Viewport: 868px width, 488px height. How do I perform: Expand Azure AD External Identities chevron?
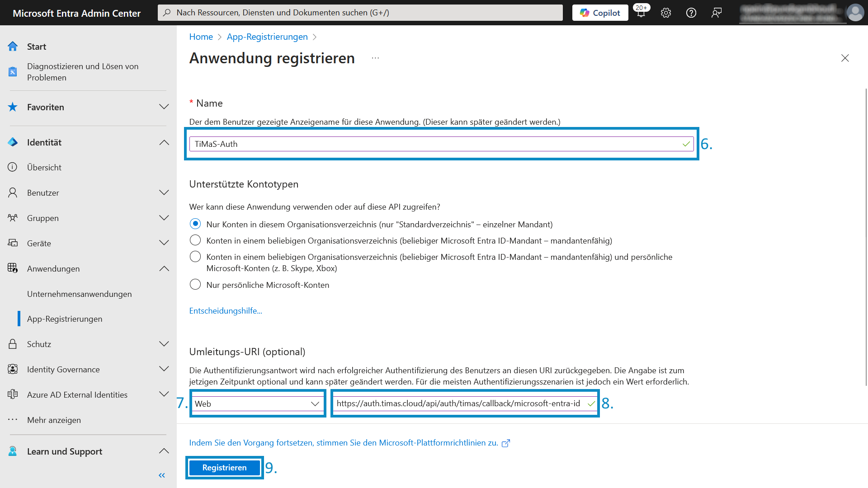pos(164,394)
